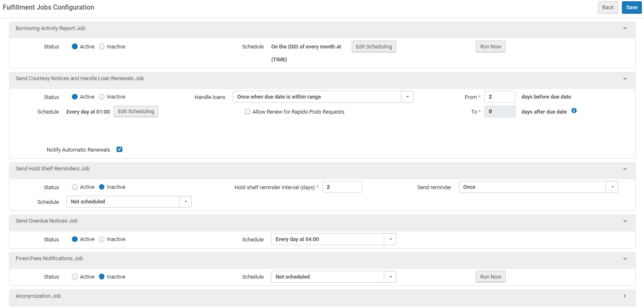Viewport: 644px width, 307px height.
Task: Set Fines\Fees Notifications Job to Inactive
Action: pyautogui.click(x=101, y=277)
